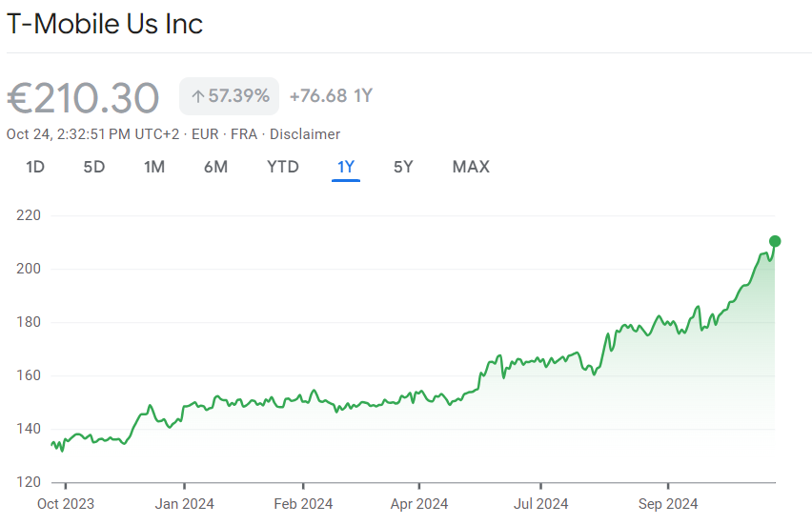812x525 pixels.
Task: Open the Disclaimer link
Action: 305,134
